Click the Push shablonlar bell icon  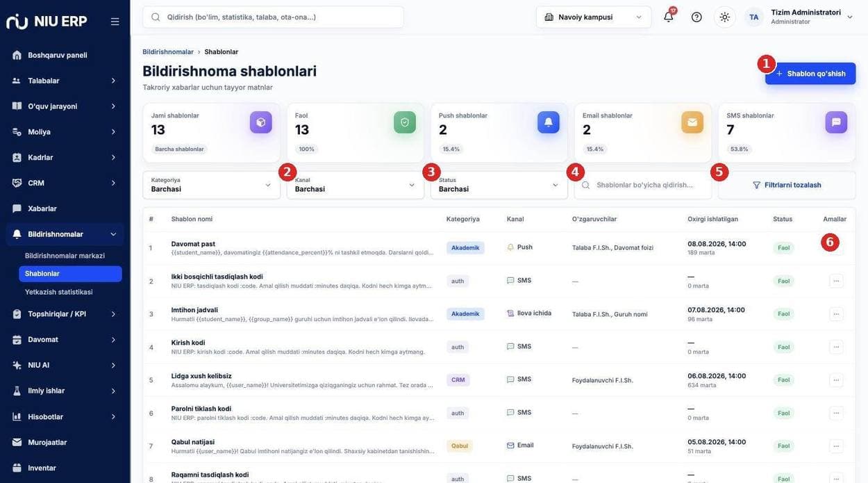click(549, 122)
